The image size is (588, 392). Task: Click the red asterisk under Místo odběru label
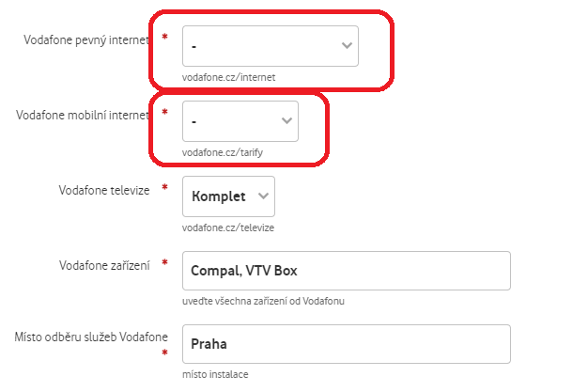click(165, 354)
